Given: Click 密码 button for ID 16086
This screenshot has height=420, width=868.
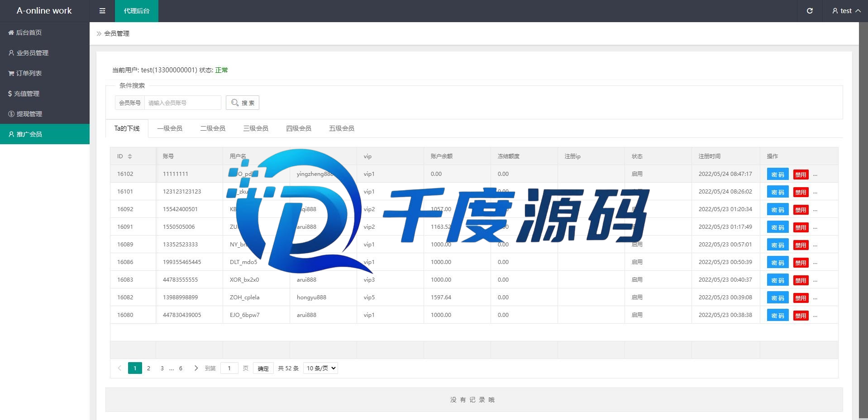Looking at the screenshot, I should pyautogui.click(x=777, y=262).
